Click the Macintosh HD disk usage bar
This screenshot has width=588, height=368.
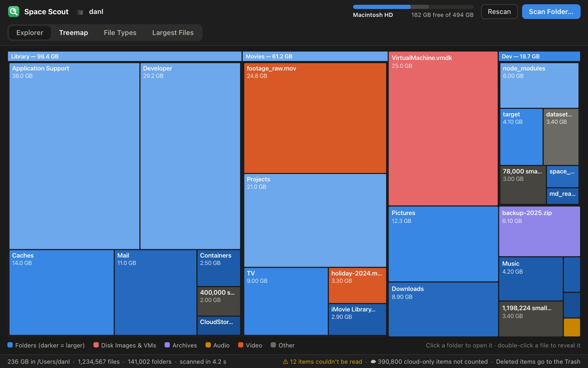pyautogui.click(x=413, y=7)
